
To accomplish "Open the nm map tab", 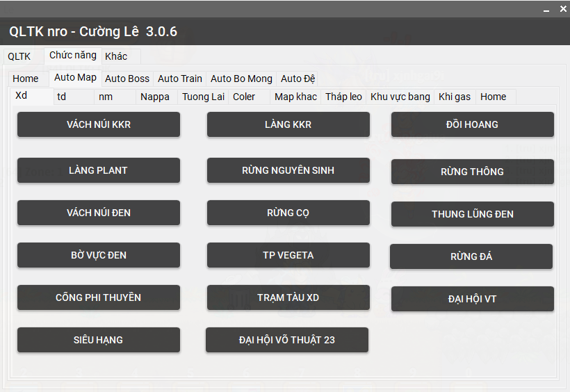I will click(115, 97).
